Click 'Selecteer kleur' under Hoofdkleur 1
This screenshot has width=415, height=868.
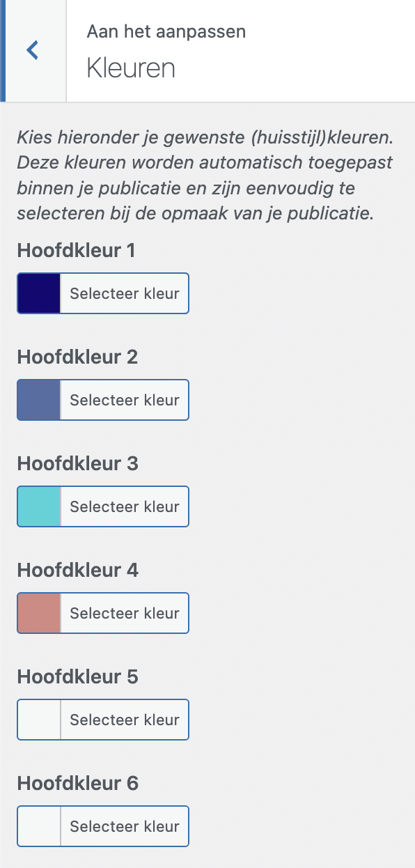click(x=125, y=293)
